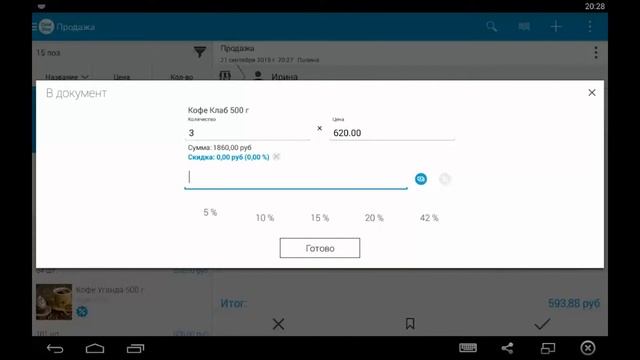The width and height of the screenshot is (640, 360).
Task: Select the total 593.88 руб
Action: [574, 303]
